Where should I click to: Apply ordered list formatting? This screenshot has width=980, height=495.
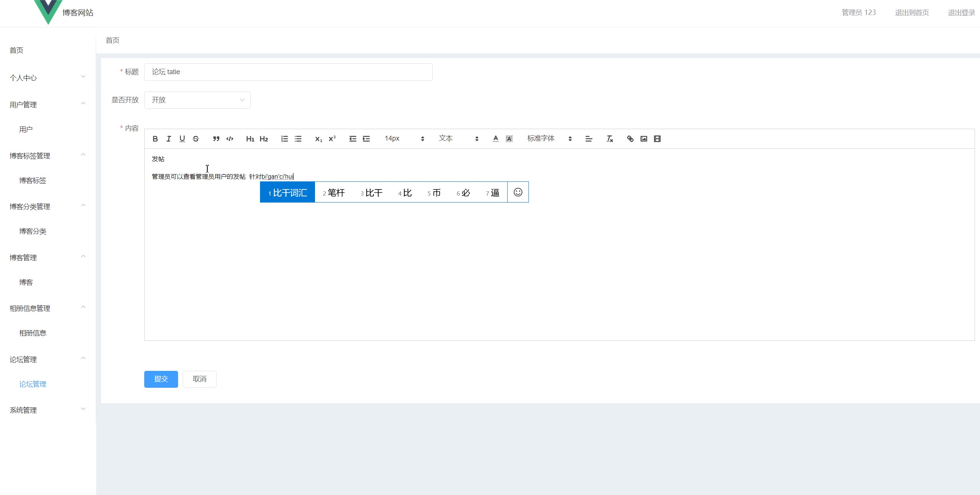pos(285,139)
